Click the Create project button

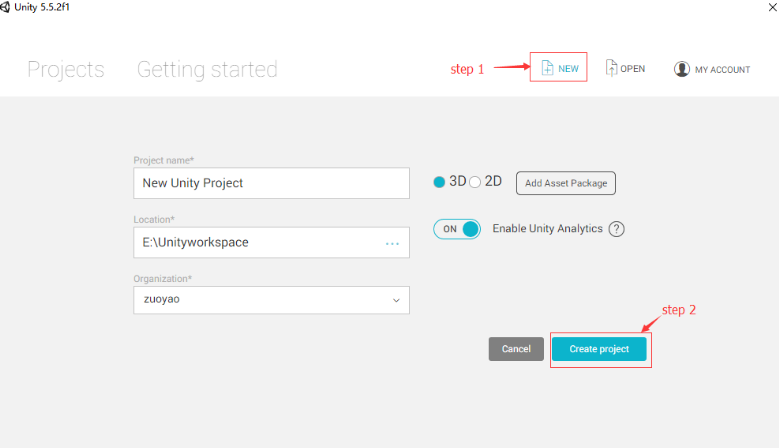(x=599, y=349)
